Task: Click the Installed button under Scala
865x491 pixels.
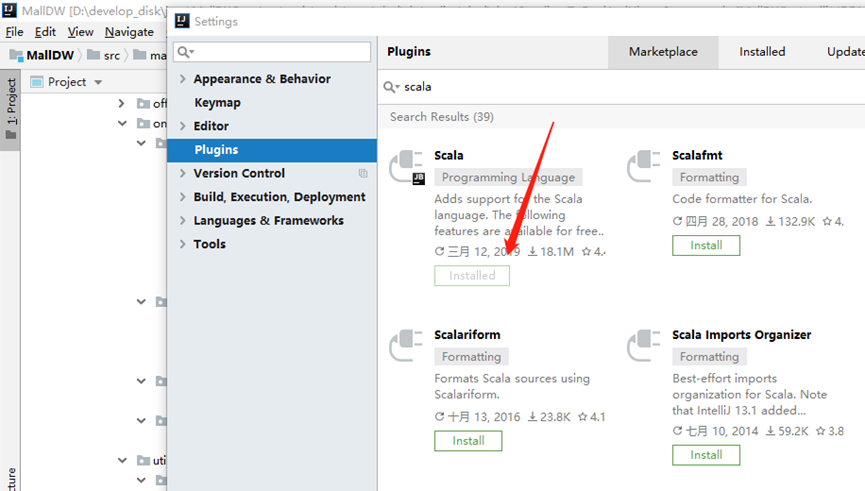Action: point(472,276)
